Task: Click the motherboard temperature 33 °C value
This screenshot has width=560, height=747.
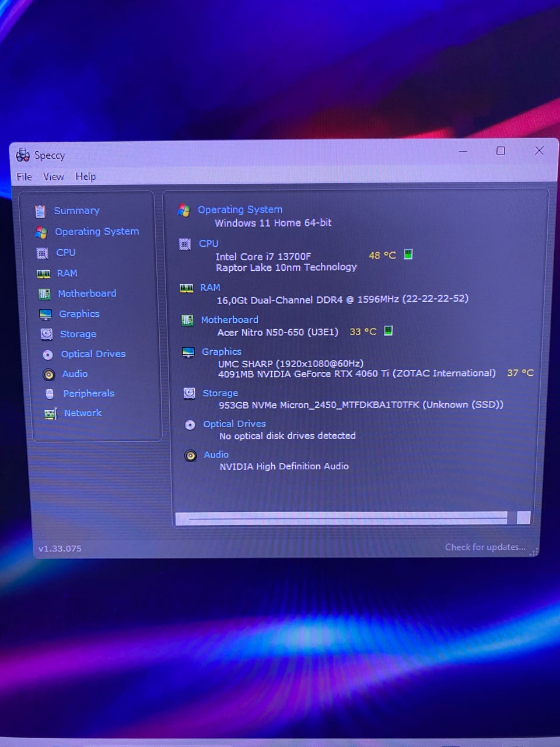Action: click(x=363, y=331)
